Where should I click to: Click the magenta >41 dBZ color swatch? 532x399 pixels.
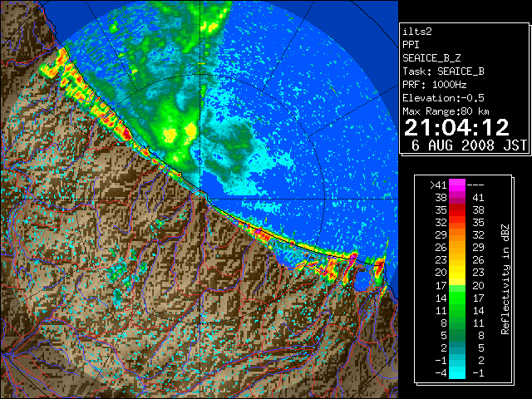coord(456,185)
